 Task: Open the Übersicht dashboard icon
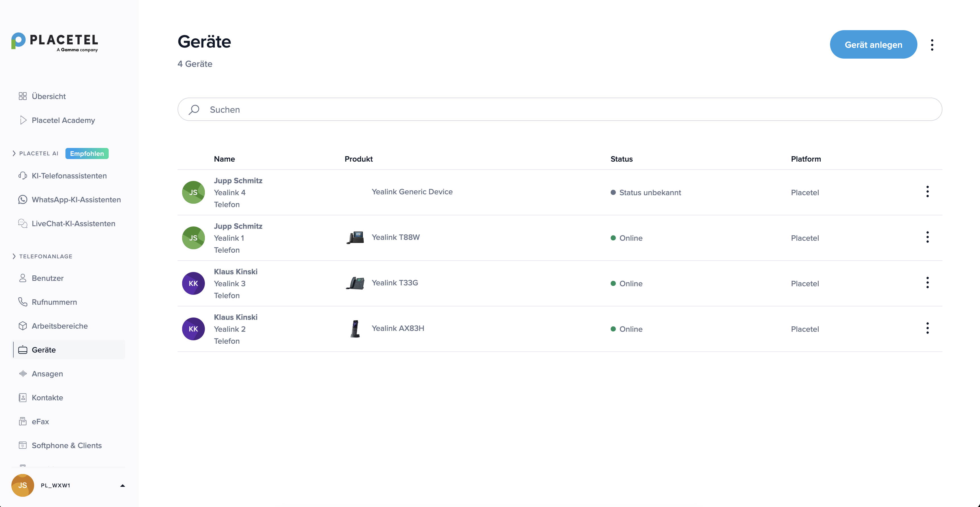pos(23,96)
